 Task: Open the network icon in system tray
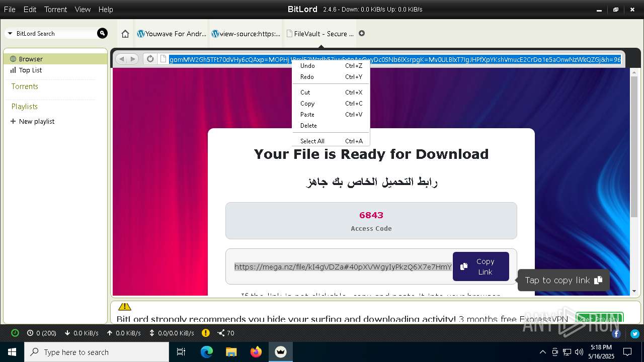click(x=567, y=352)
